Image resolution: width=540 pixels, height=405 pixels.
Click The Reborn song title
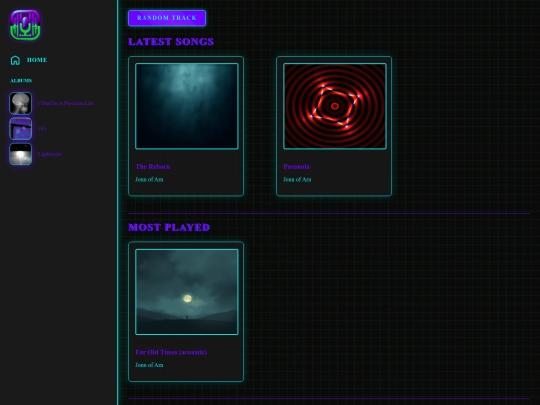[x=153, y=166]
